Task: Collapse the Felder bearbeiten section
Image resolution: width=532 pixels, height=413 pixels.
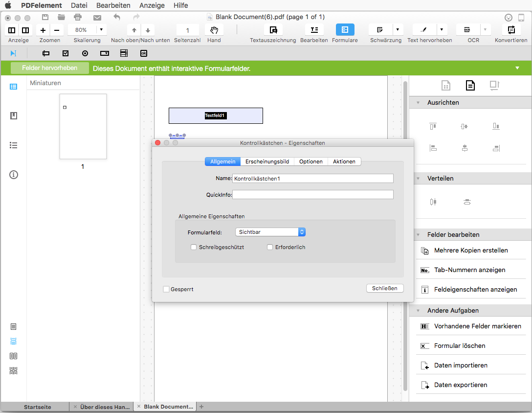Action: [x=418, y=235]
